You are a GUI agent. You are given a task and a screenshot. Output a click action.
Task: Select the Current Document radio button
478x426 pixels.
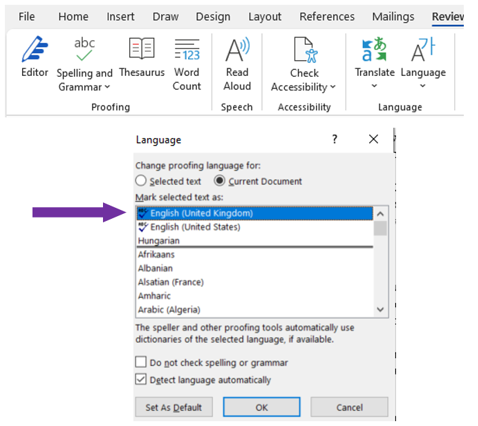219,181
